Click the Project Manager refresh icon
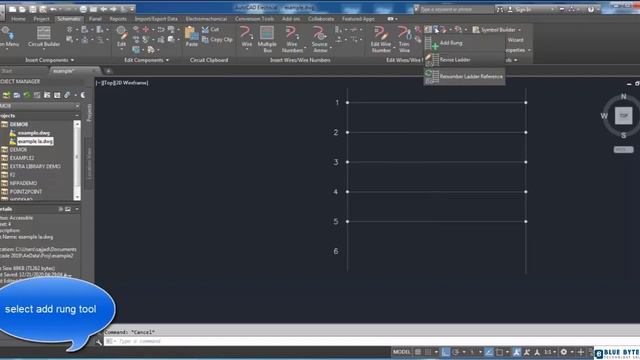This screenshot has width=640, height=360. point(27,95)
